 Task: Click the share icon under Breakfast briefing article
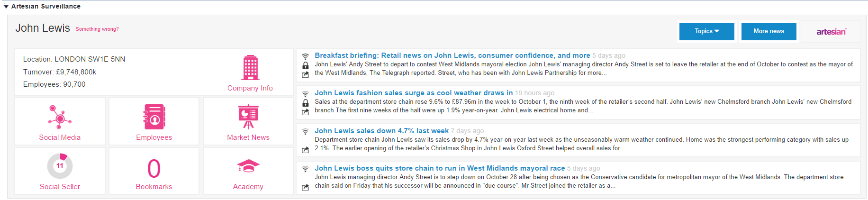pos(306,74)
